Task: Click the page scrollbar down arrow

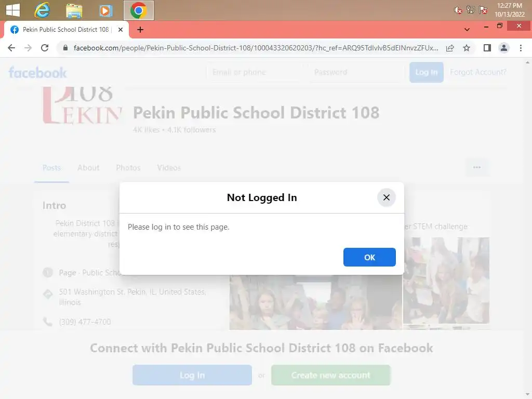Action: pos(527,395)
